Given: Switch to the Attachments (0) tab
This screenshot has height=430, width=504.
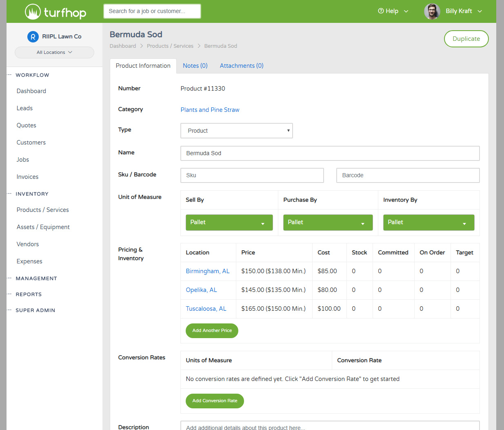Looking at the screenshot, I should pyautogui.click(x=241, y=66).
